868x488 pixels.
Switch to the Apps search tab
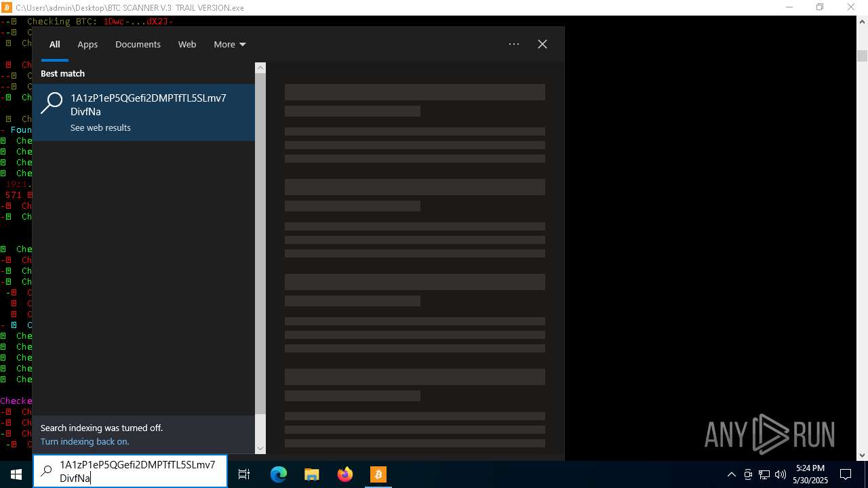(x=87, y=45)
